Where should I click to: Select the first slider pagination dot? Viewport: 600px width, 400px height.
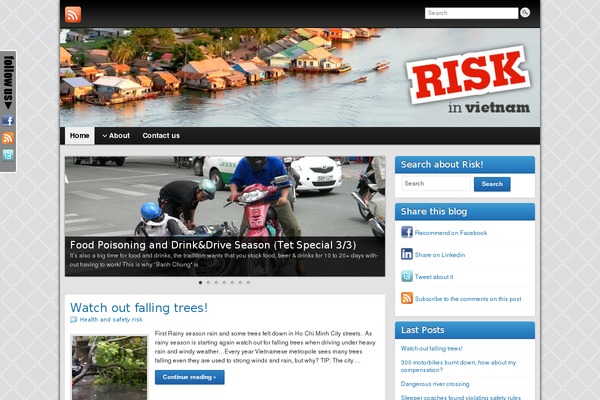pyautogui.click(x=201, y=282)
